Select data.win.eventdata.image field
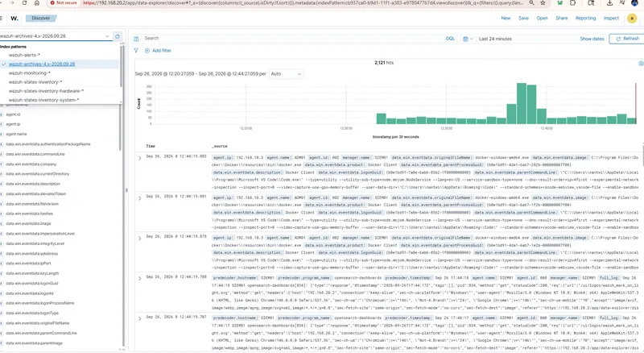The height and width of the screenshot is (353, 644). tap(28, 224)
